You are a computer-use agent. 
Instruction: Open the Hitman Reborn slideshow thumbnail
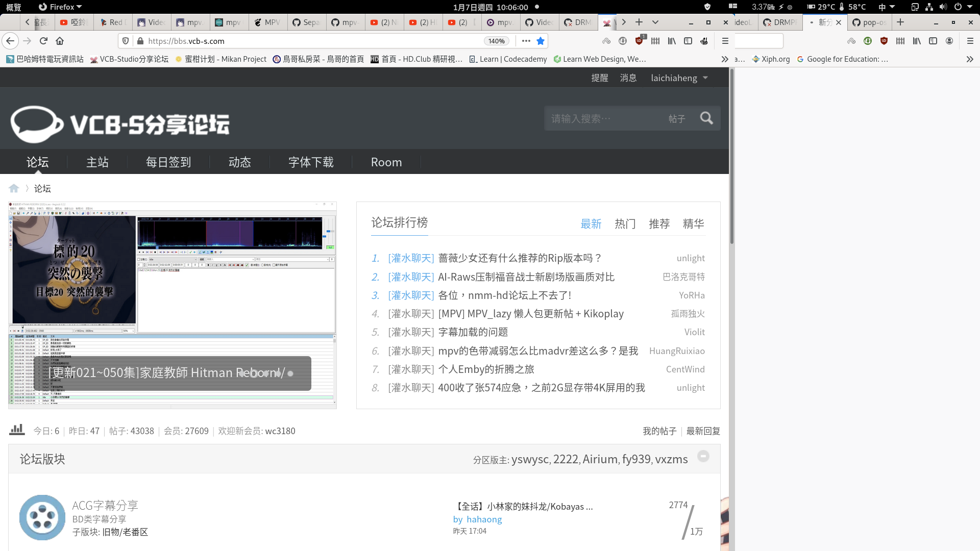pyautogui.click(x=173, y=305)
